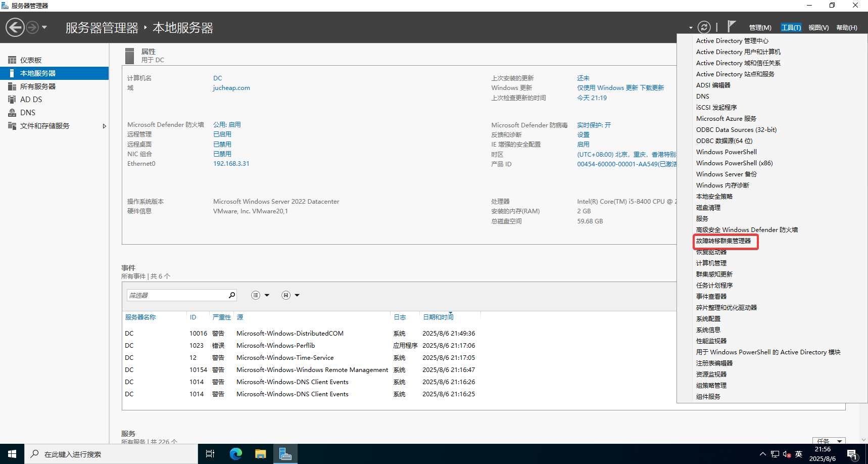Image resolution: width=868 pixels, height=464 pixels.
Task: Open 计算机管理 menu item
Action: [711, 263]
